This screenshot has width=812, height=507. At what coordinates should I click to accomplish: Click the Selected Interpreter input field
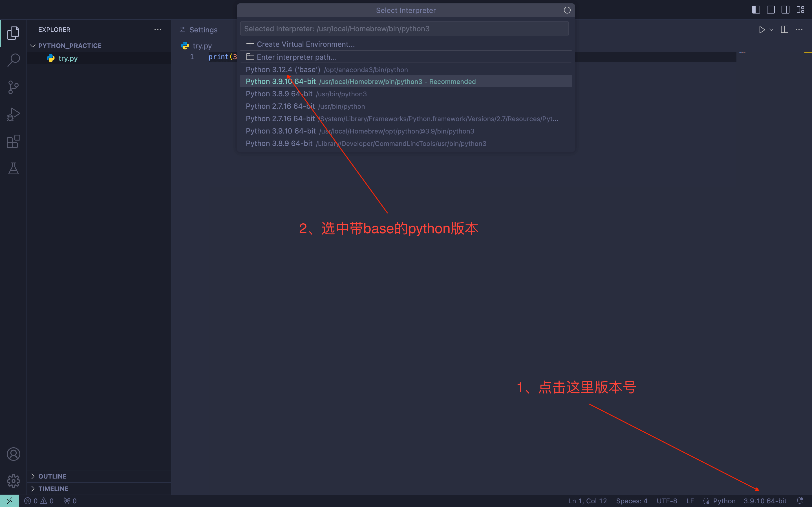[404, 29]
